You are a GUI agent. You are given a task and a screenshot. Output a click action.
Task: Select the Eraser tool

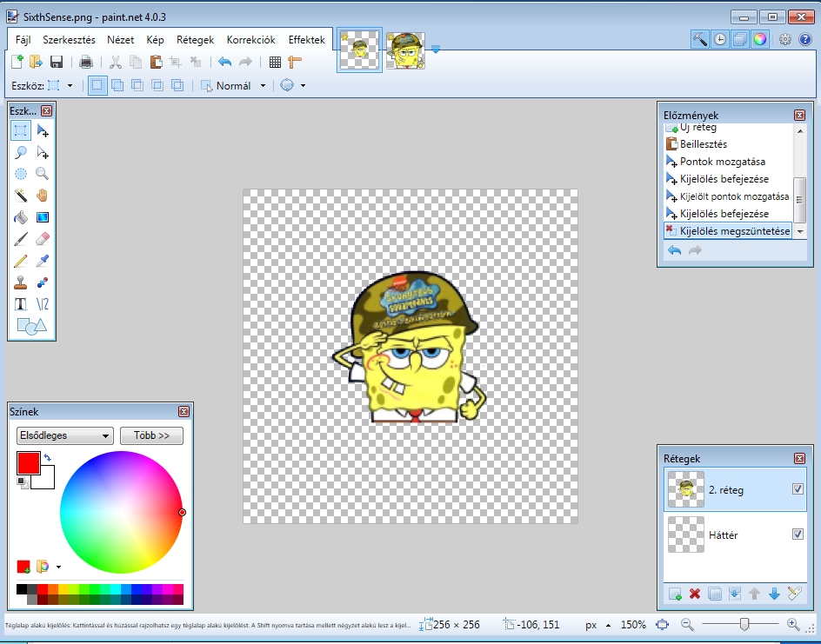43,239
